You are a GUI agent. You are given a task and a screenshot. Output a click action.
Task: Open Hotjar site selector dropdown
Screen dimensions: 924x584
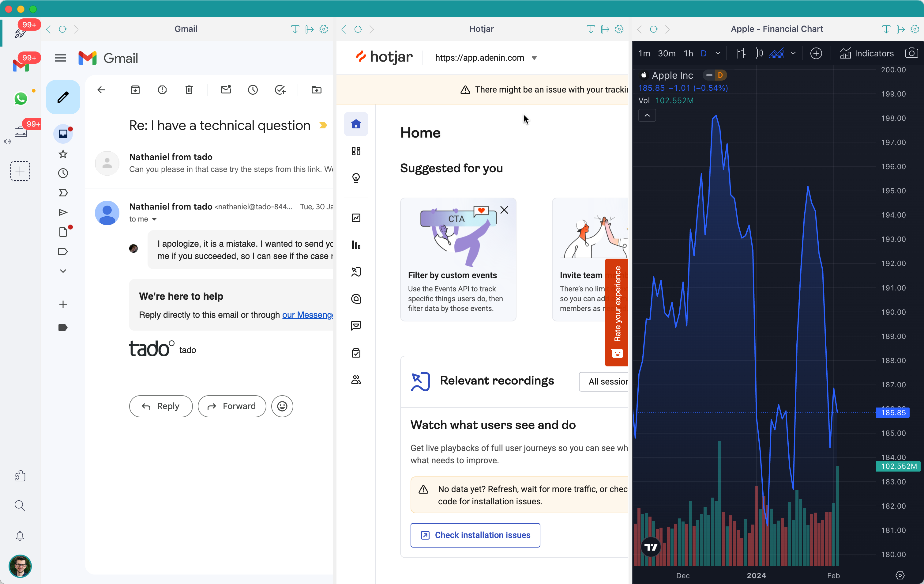tap(534, 58)
